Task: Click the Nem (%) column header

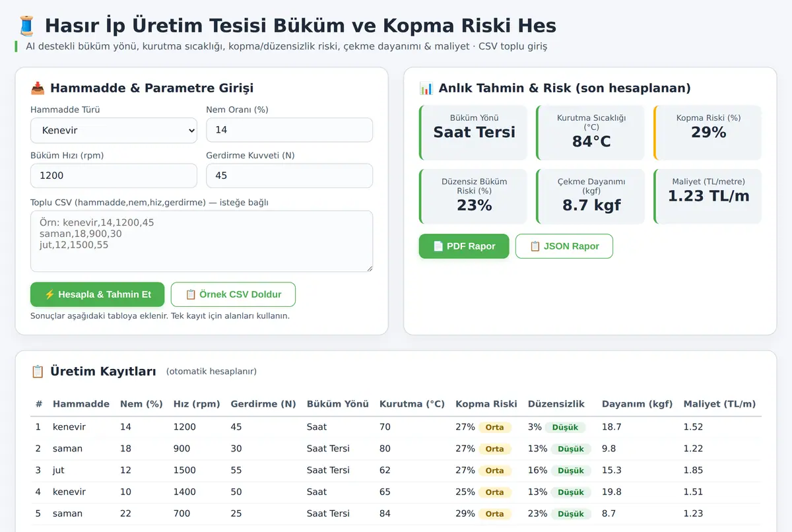Action: pyautogui.click(x=141, y=404)
